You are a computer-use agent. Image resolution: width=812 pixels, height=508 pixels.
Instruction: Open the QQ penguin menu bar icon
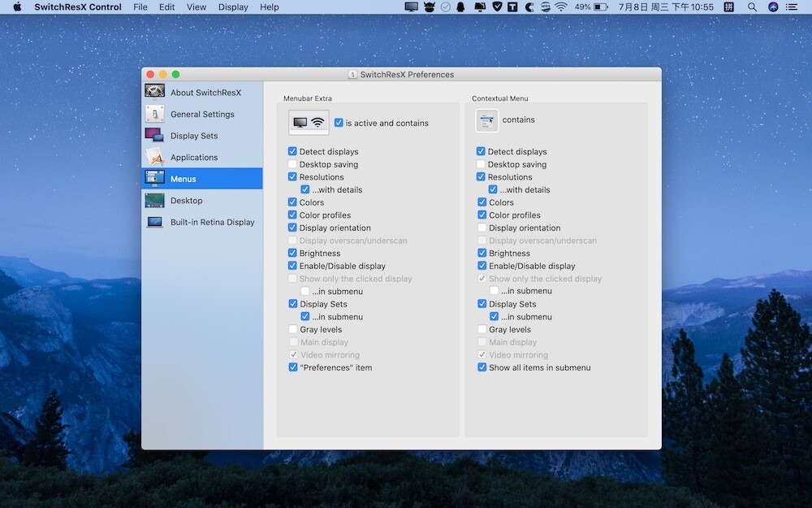click(460, 7)
